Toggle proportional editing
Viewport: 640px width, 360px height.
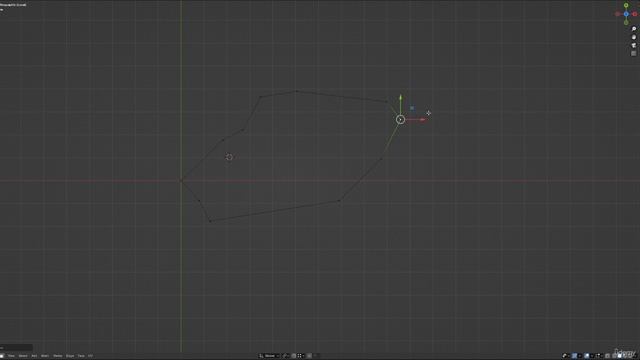[309, 356]
